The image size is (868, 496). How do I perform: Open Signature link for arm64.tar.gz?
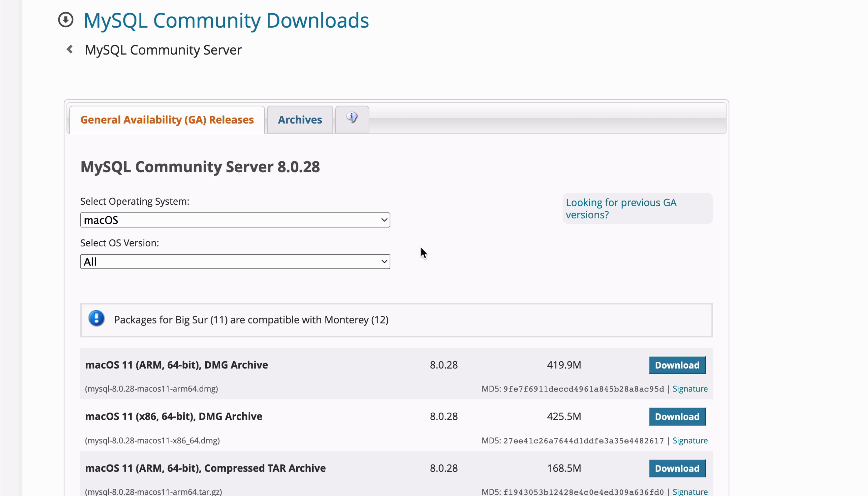(x=690, y=492)
